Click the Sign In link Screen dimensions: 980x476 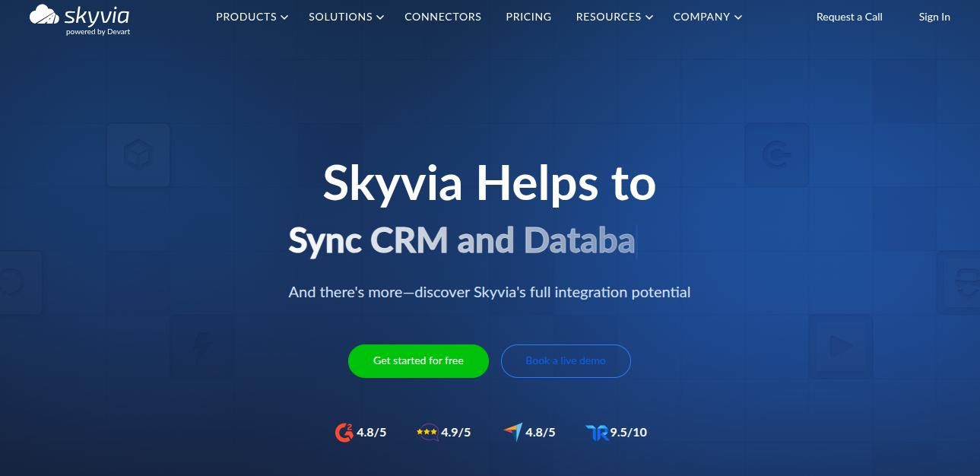934,17
